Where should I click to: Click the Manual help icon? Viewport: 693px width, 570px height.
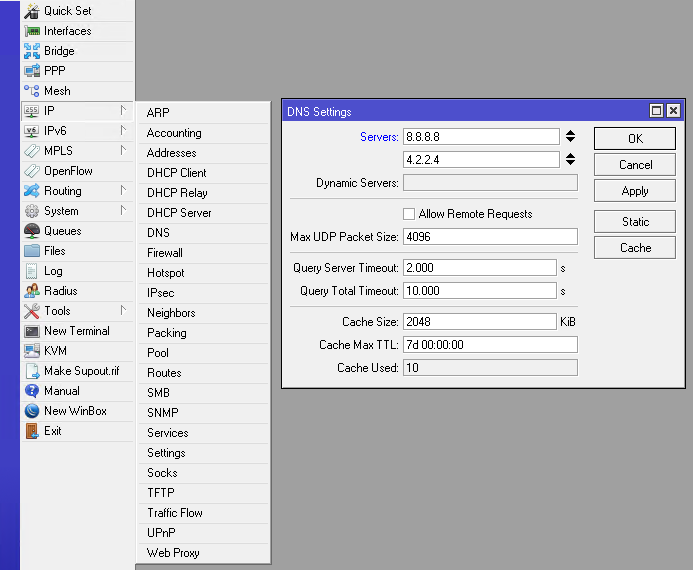[32, 391]
